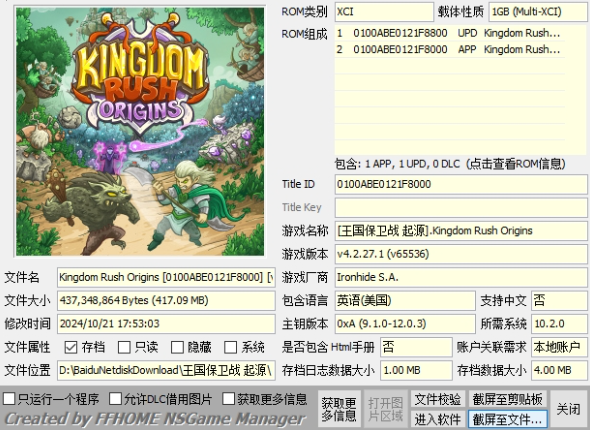Click the 存档数据大小 4.00 MB field
590x430 pixels.
point(559,370)
